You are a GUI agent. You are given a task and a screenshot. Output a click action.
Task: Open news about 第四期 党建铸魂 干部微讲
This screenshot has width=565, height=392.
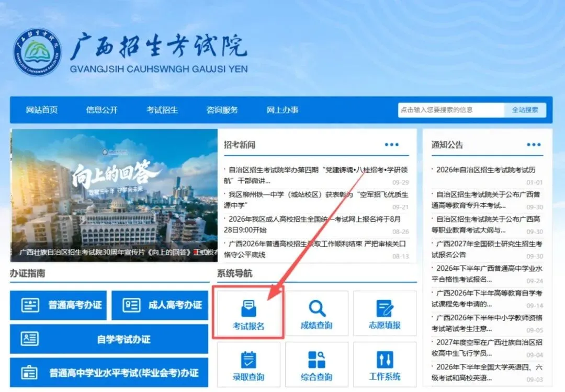tap(315, 175)
